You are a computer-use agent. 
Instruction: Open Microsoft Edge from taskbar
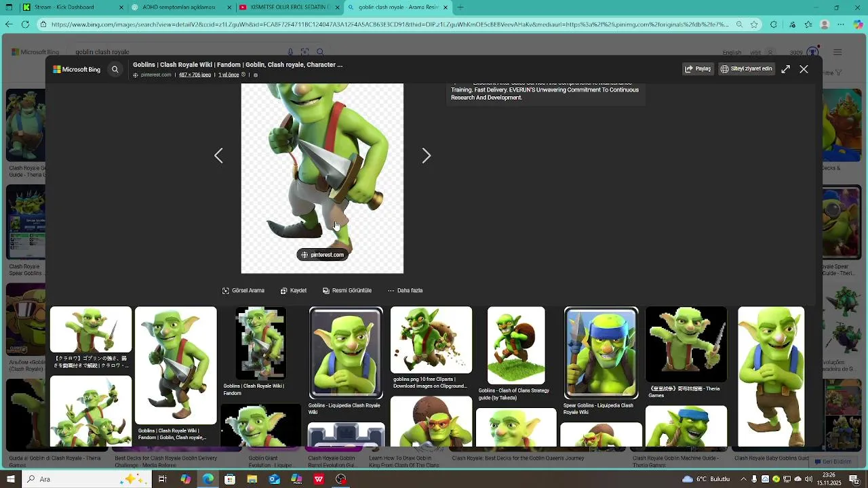(x=208, y=479)
